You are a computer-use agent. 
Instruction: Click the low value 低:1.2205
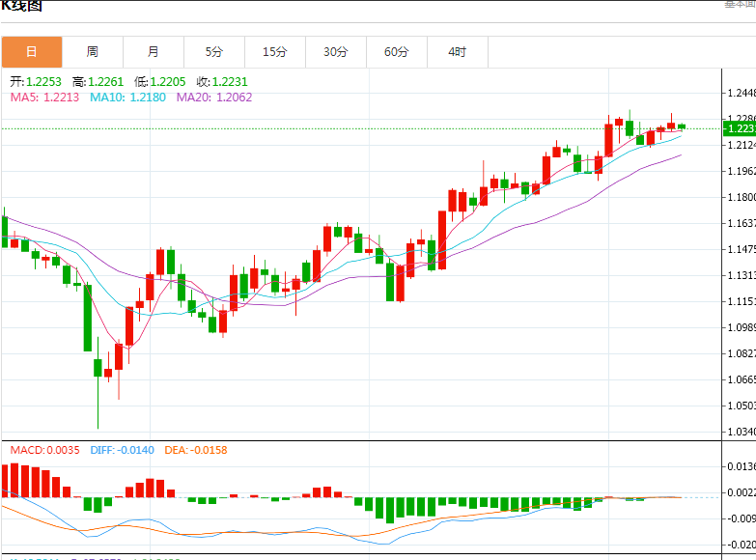pos(159,81)
